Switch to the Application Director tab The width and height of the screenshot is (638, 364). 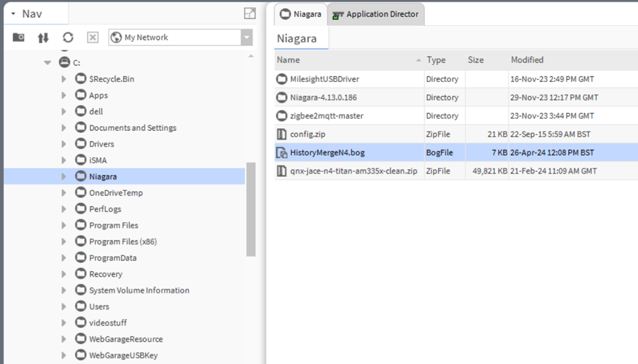tap(375, 14)
